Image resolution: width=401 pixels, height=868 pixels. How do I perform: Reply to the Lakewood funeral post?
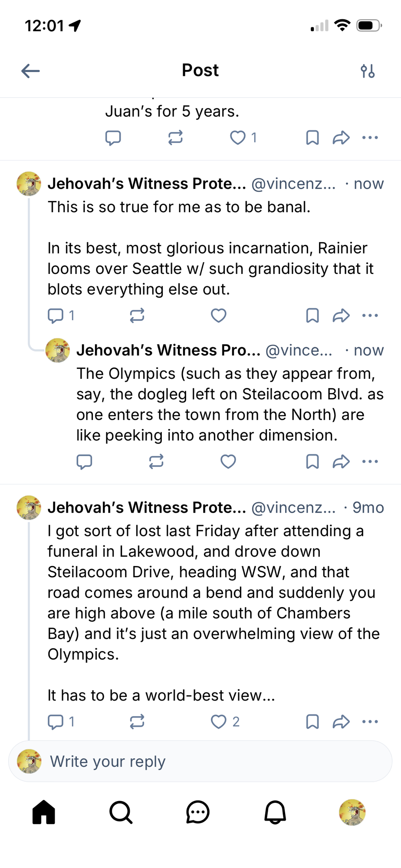point(56,722)
